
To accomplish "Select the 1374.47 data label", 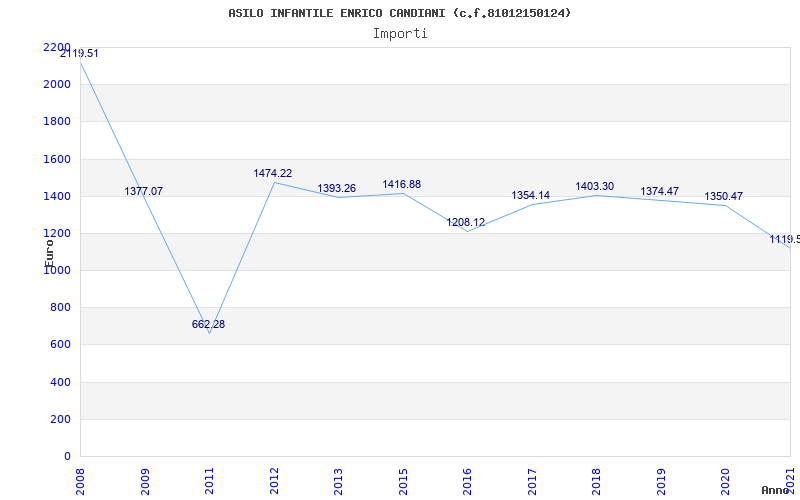I will [660, 191].
